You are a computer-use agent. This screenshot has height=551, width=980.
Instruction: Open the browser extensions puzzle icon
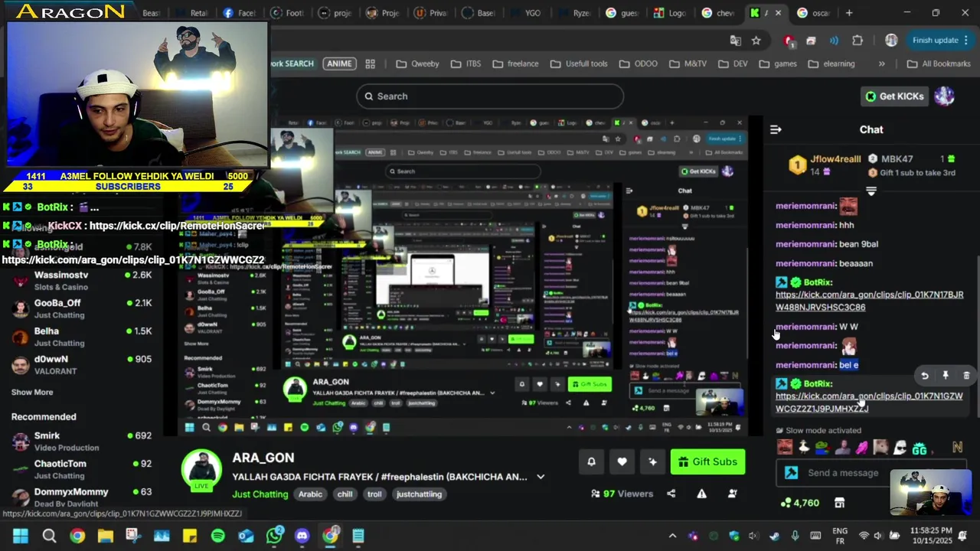(x=857, y=41)
